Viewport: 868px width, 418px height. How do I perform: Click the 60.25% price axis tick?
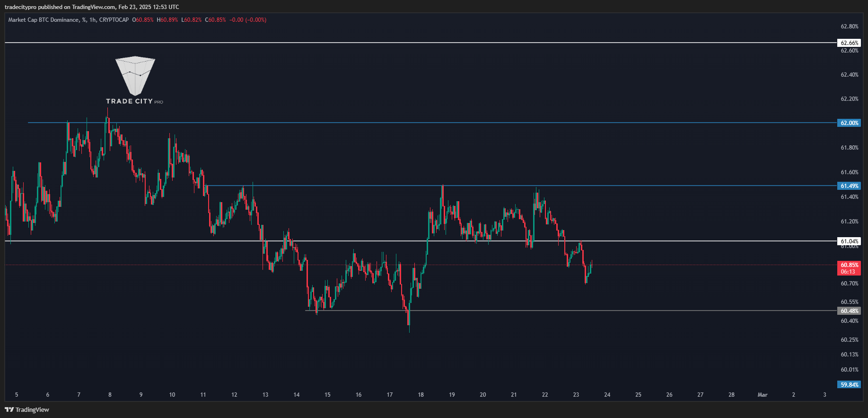point(850,340)
